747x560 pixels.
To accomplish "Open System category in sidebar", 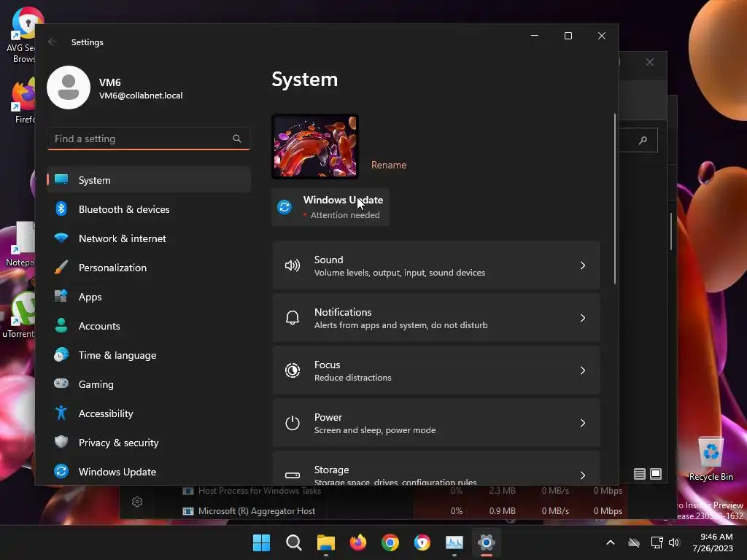I will (x=149, y=180).
